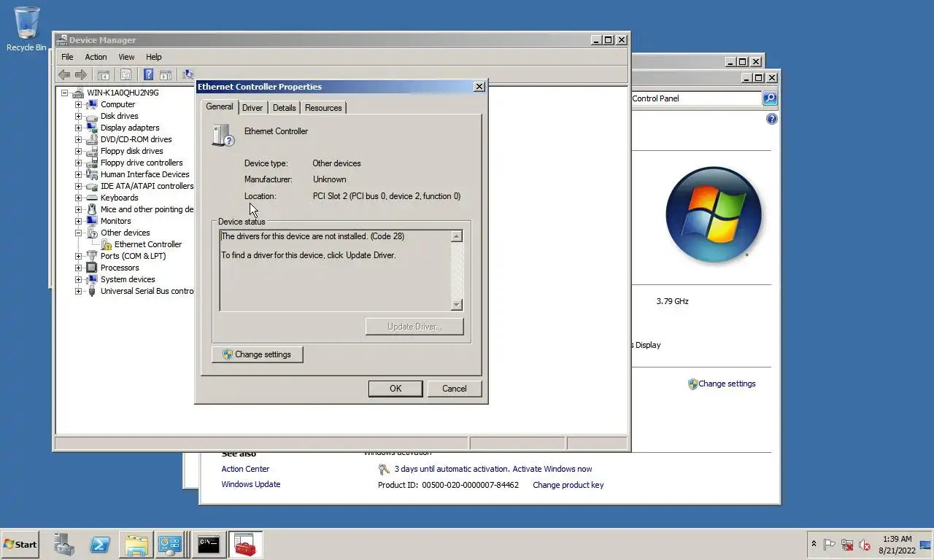Expand the Monitors node
The width and height of the screenshot is (934, 560).
click(78, 221)
